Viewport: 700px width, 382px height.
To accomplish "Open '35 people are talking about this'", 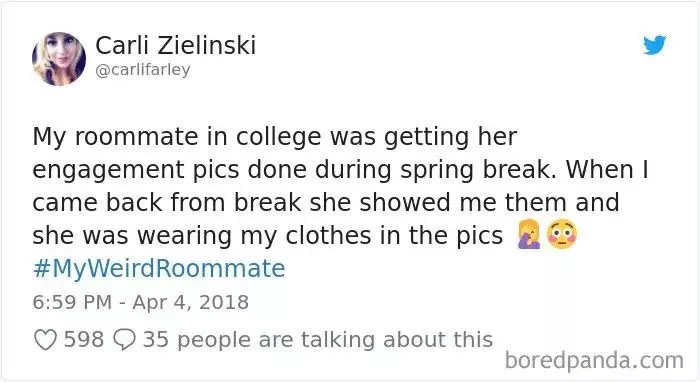I will (x=318, y=340).
